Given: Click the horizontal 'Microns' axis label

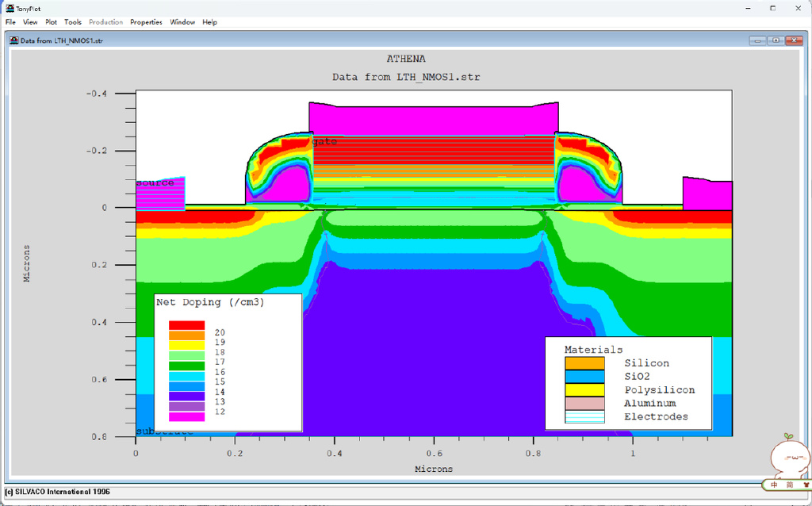Looking at the screenshot, I should coord(434,469).
